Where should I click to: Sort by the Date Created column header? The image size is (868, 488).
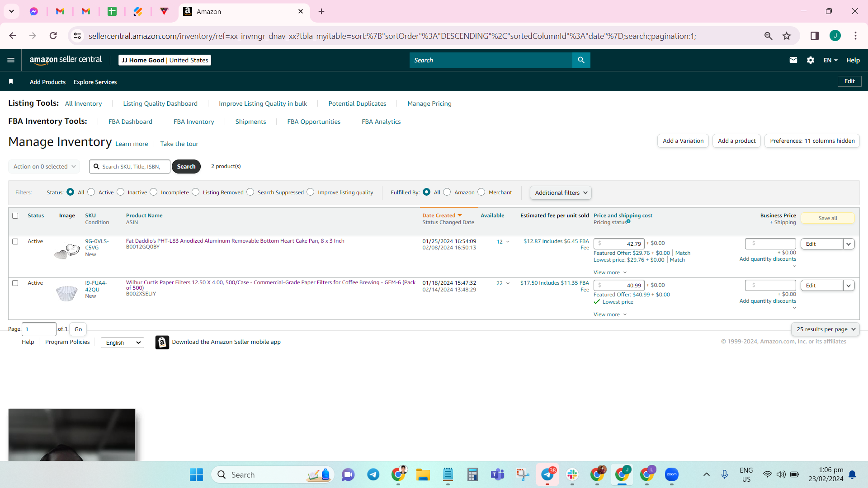click(x=442, y=216)
